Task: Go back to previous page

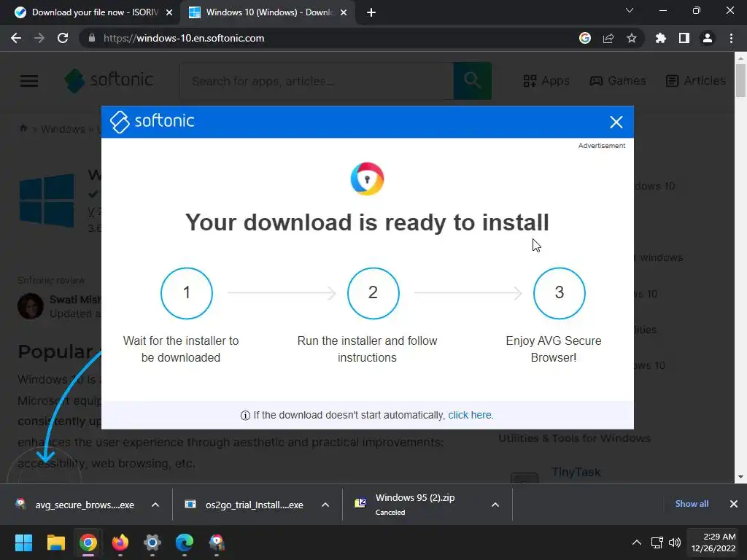Action: 16,38
